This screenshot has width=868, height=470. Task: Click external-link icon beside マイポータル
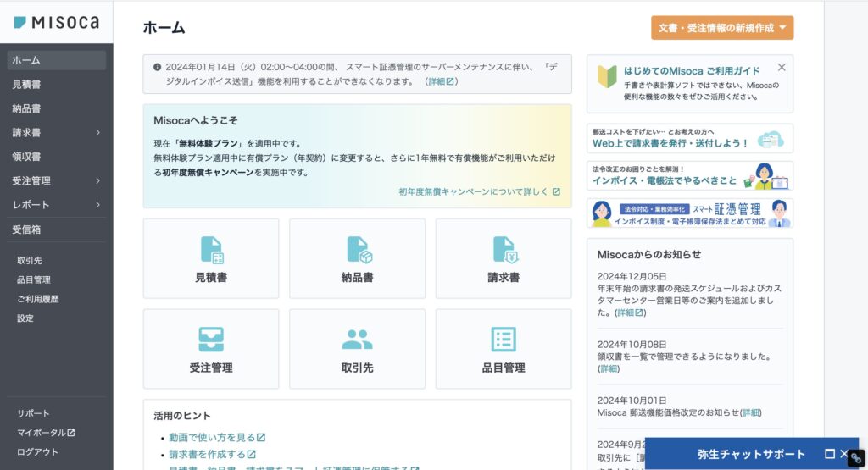[x=71, y=433]
